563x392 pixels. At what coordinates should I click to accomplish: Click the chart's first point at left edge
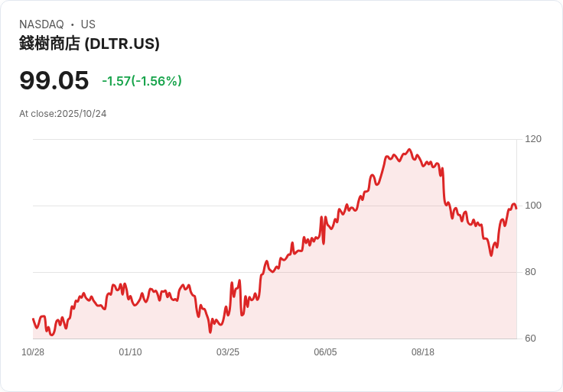pyautogui.click(x=34, y=319)
